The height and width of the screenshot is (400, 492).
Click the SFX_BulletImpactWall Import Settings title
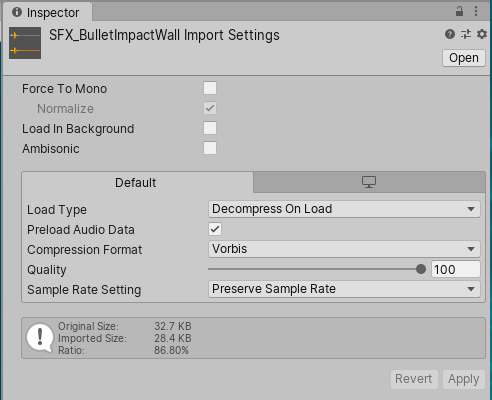[164, 35]
